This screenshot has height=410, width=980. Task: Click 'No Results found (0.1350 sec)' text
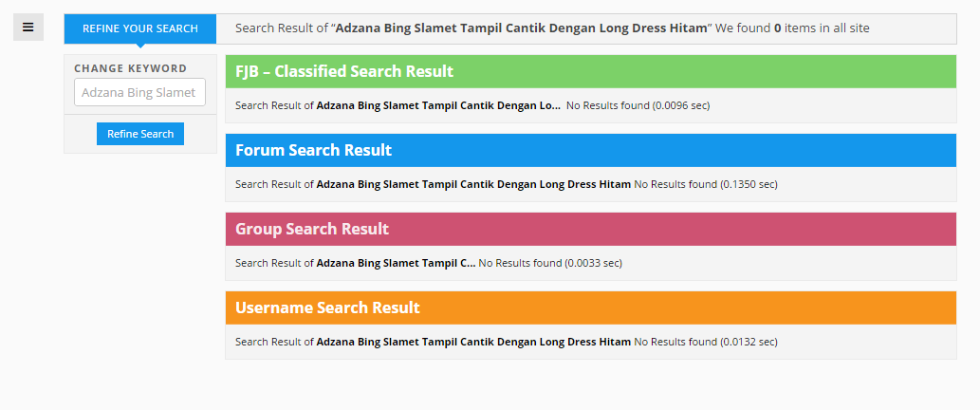706,184
